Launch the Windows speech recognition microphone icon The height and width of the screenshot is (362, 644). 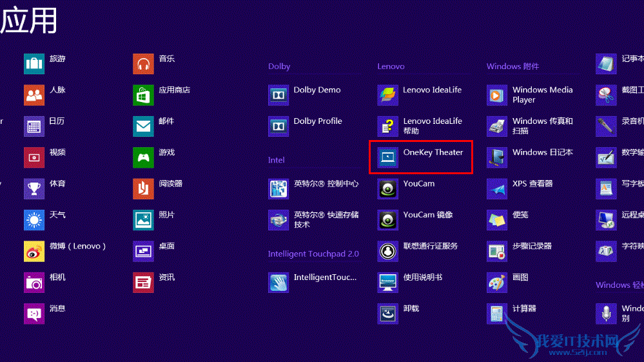(x=606, y=314)
